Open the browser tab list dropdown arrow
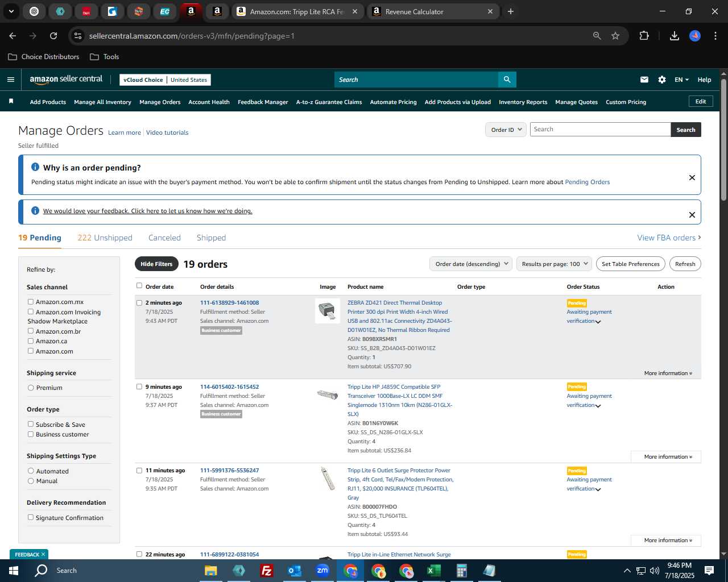728x582 pixels. coord(11,11)
